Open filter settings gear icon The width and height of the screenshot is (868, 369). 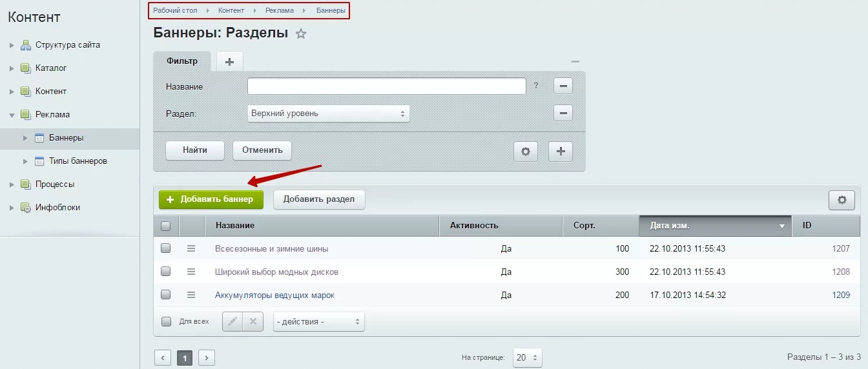(x=525, y=152)
